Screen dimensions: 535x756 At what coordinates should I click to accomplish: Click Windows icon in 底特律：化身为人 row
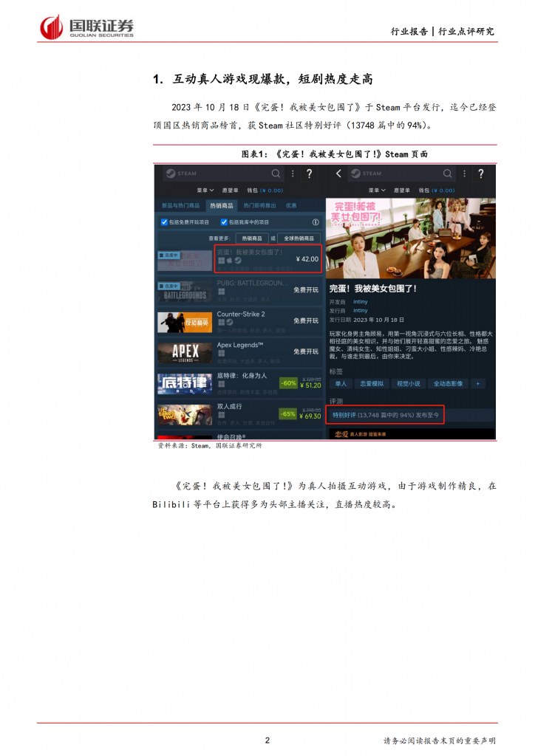[221, 384]
